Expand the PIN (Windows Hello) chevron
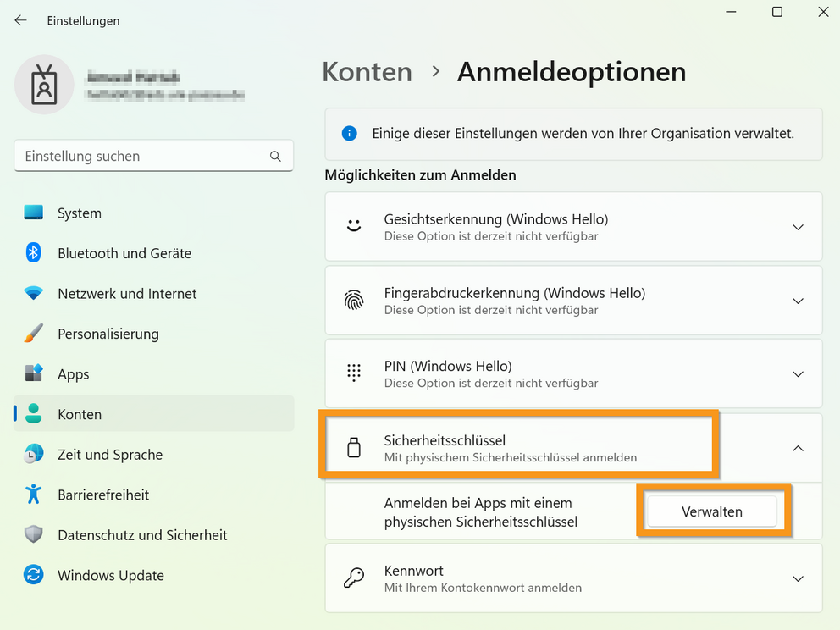 click(x=797, y=374)
